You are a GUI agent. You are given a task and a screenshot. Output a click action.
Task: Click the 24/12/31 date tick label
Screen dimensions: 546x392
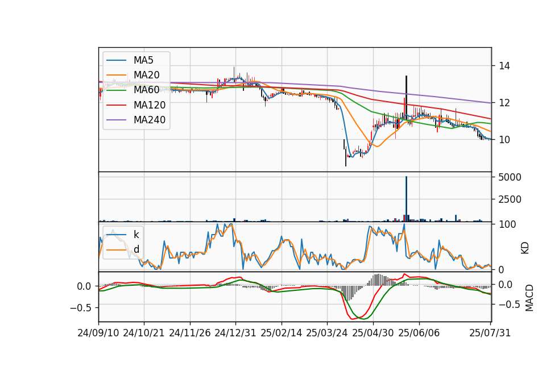pyautogui.click(x=235, y=333)
